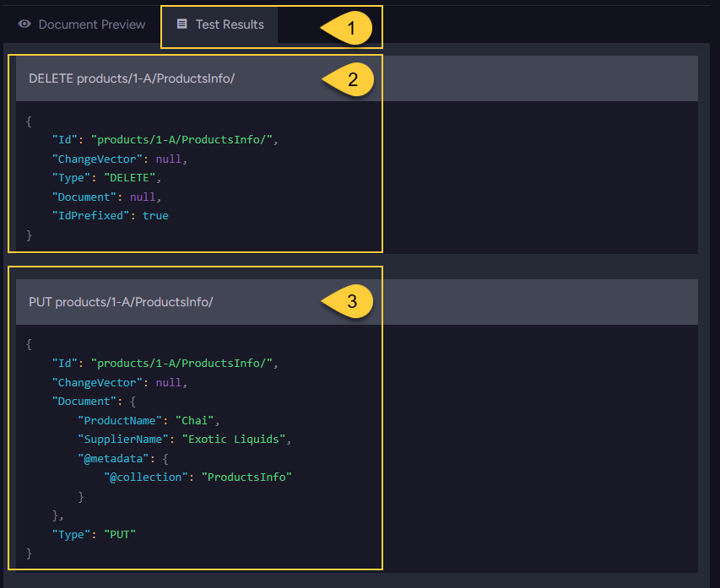Viewport: 720px width, 588px height.
Task: Click the eye icon beside Document Preview
Action: (24, 24)
